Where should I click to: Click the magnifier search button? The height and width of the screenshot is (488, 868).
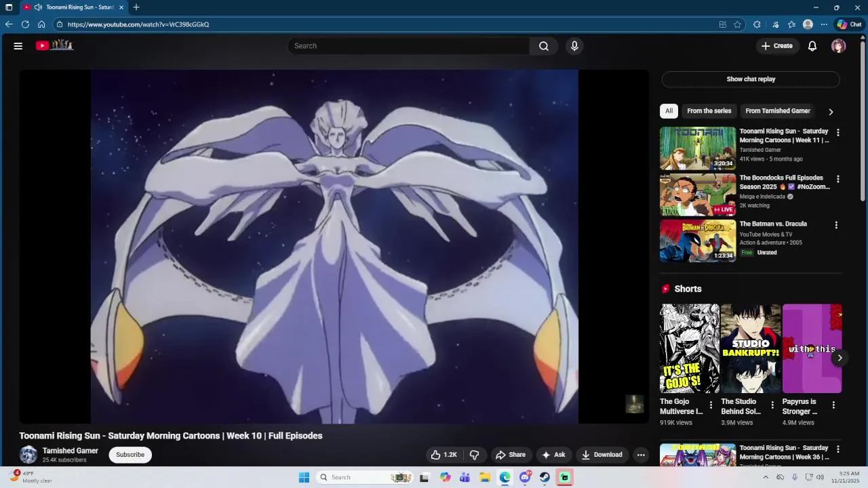[544, 46]
